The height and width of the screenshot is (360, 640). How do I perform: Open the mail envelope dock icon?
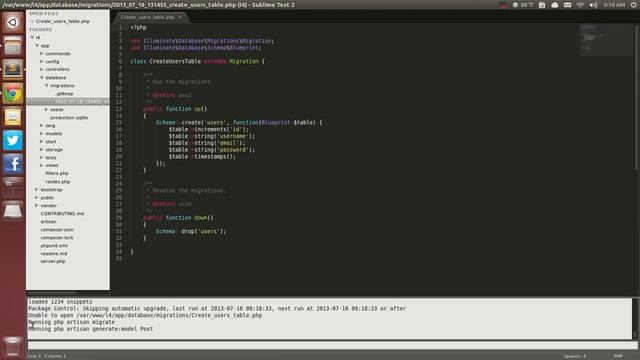12,117
